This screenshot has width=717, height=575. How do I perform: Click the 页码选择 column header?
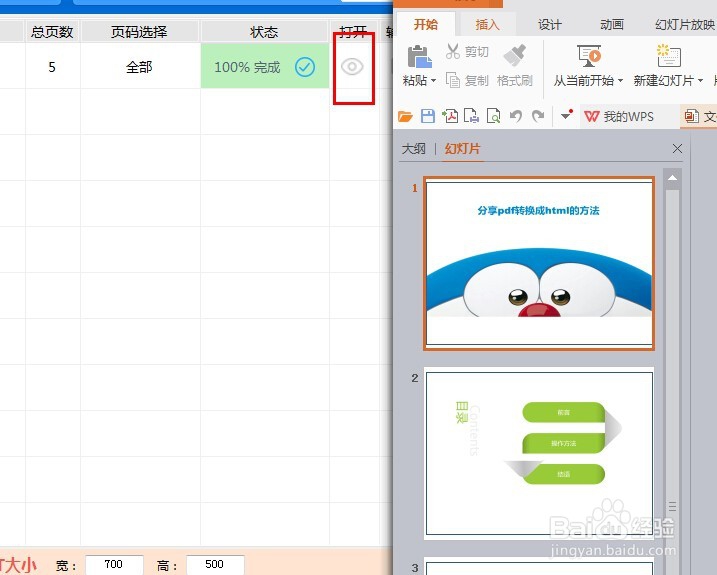tap(139, 32)
